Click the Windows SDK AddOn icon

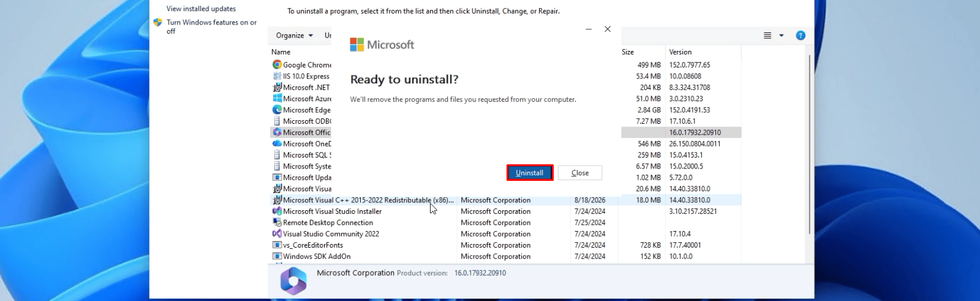pyautogui.click(x=277, y=256)
